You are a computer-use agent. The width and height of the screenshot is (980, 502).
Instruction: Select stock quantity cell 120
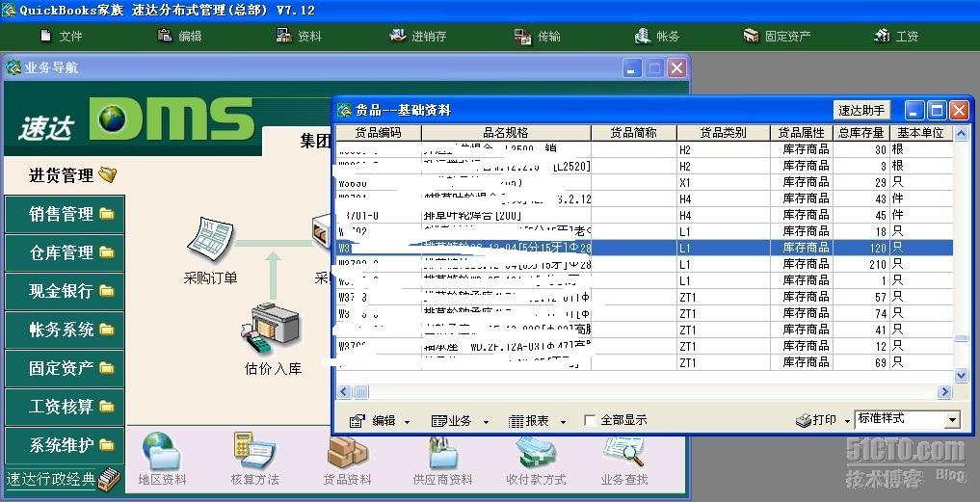click(x=861, y=249)
